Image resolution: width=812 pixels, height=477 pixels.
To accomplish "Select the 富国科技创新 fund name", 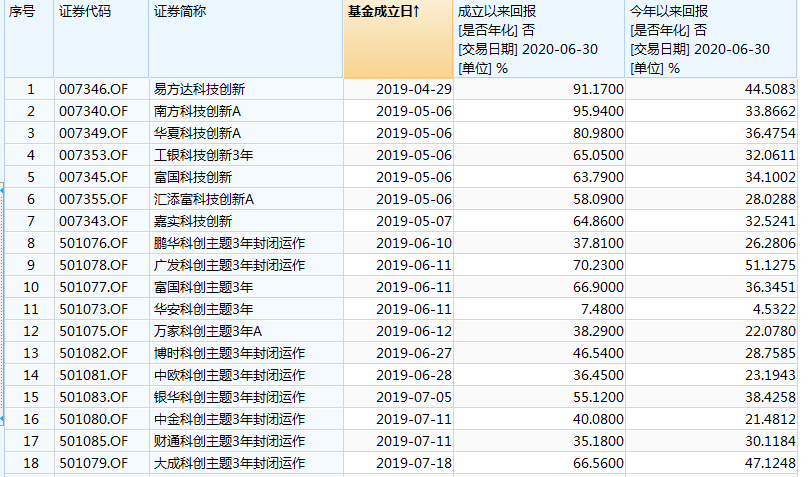I will tap(193, 177).
